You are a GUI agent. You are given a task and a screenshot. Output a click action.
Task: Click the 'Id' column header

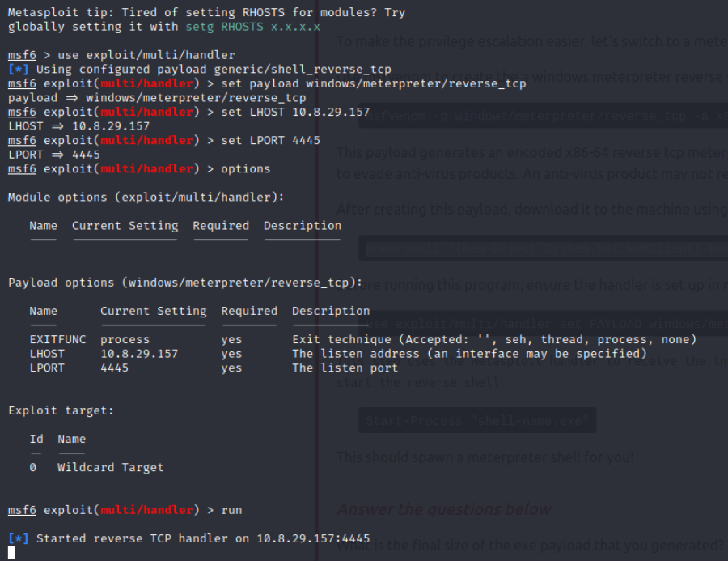click(x=36, y=440)
